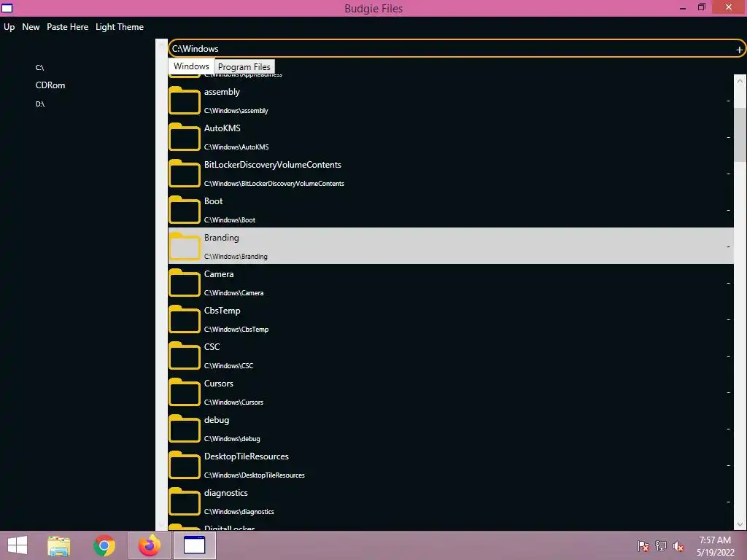Open File Explorer from the taskbar

coord(58,545)
